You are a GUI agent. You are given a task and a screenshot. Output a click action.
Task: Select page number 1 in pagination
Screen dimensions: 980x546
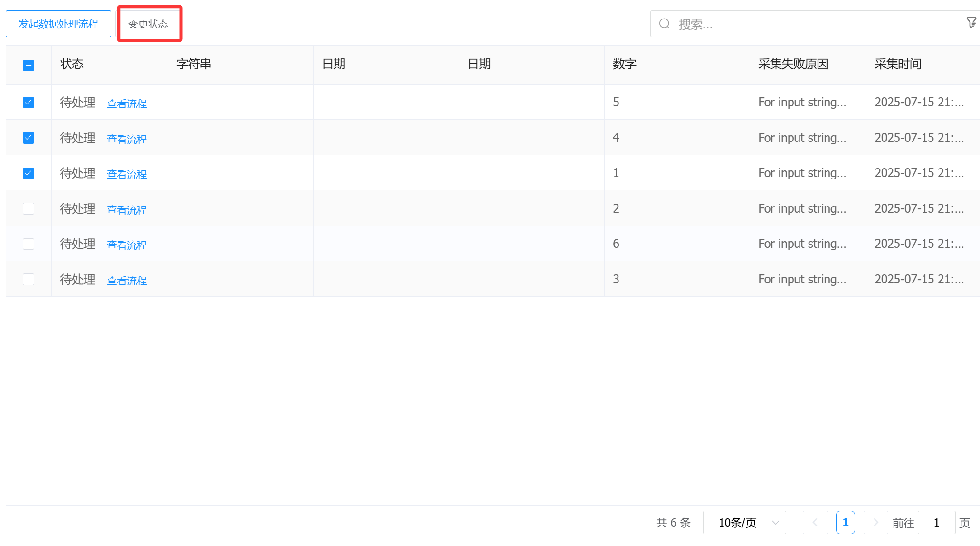845,522
